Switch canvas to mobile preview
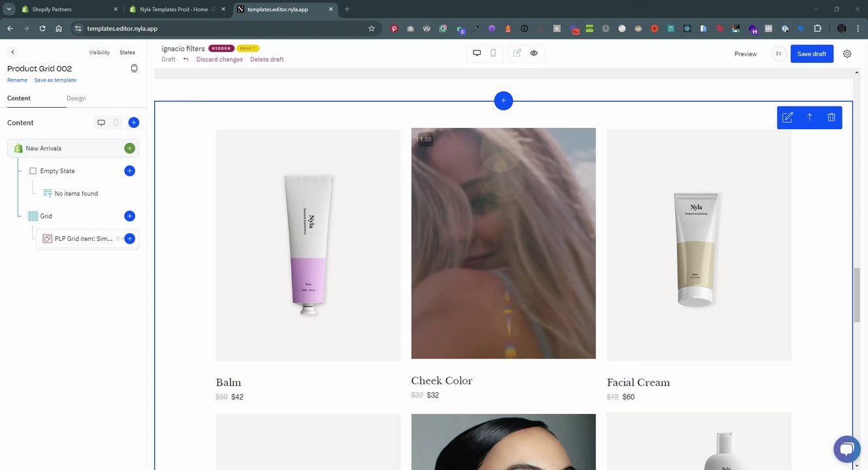The height and width of the screenshot is (470, 868). [493, 54]
